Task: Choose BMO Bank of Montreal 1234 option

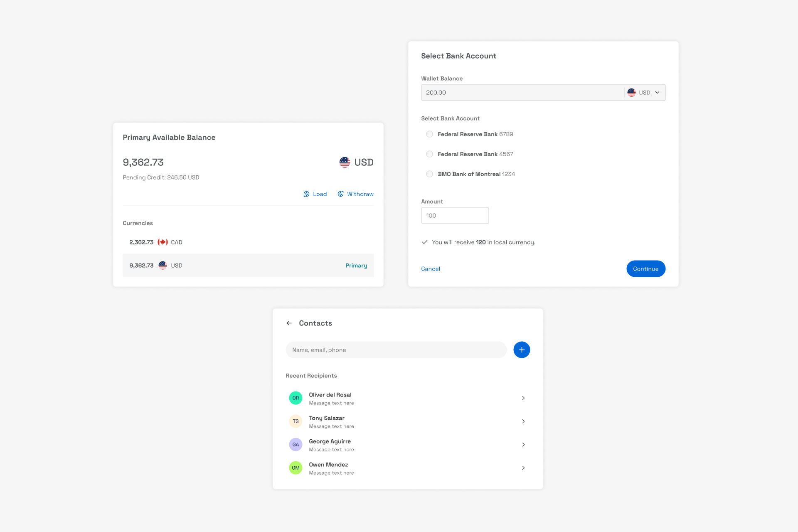Action: pos(429,174)
